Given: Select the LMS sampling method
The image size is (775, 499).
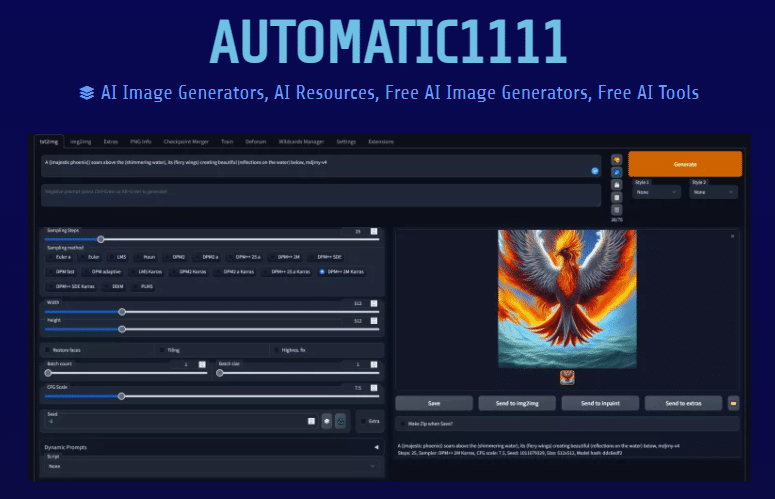Looking at the screenshot, I should coord(118,257).
